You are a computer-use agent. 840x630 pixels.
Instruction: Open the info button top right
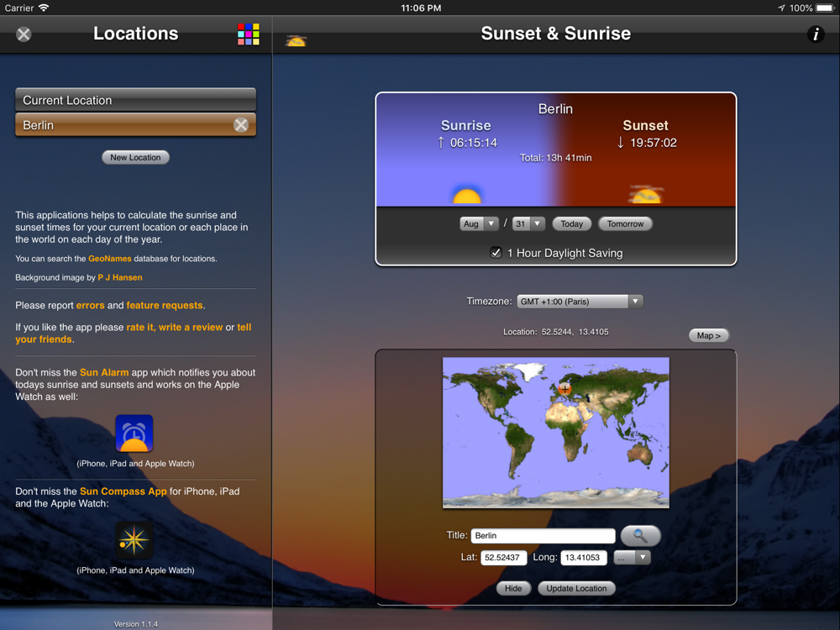click(816, 34)
